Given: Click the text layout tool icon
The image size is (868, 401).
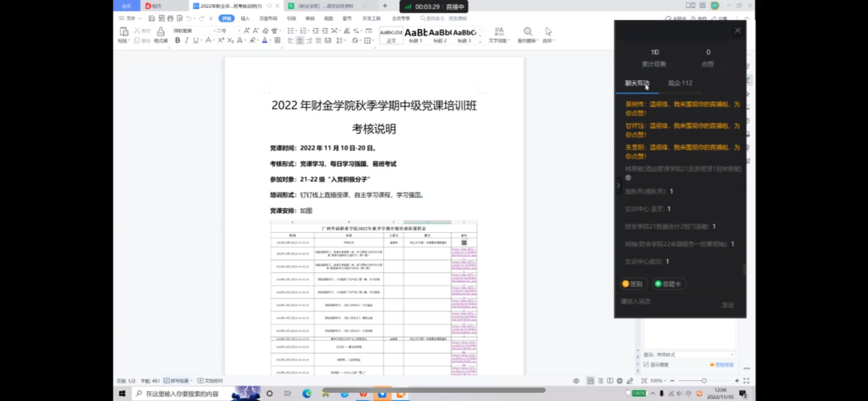Looking at the screenshot, I should 498,32.
